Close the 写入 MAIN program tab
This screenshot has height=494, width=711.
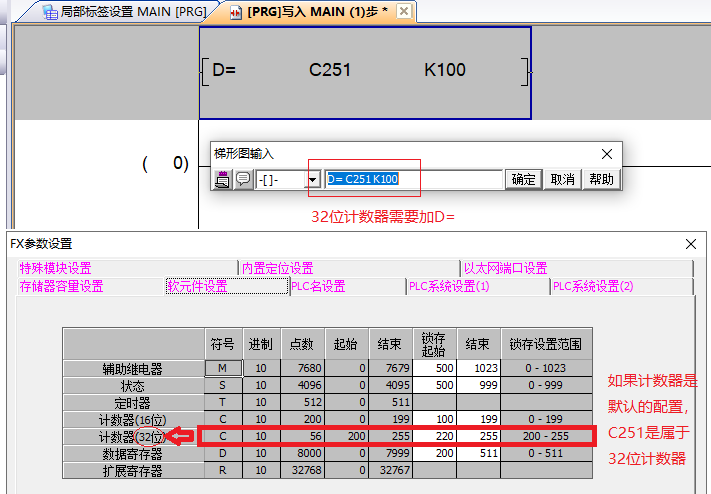coord(404,11)
